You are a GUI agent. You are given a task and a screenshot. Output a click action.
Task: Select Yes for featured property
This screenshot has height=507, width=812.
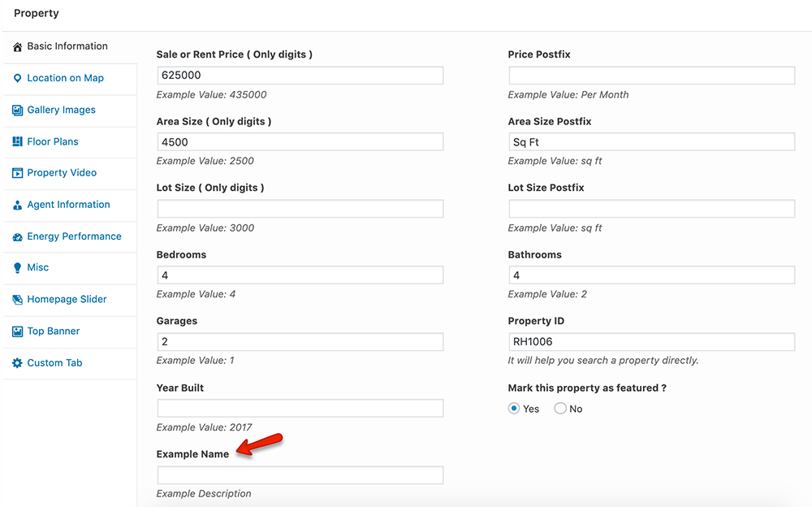pos(514,409)
